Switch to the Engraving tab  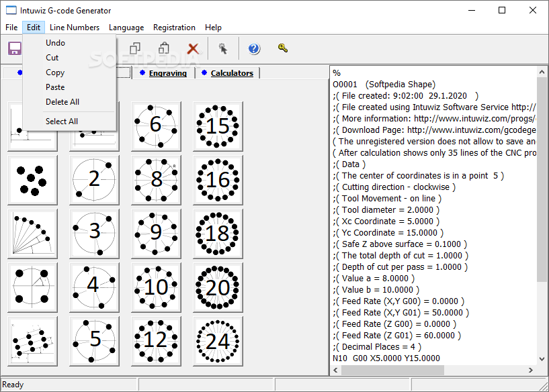tap(163, 73)
